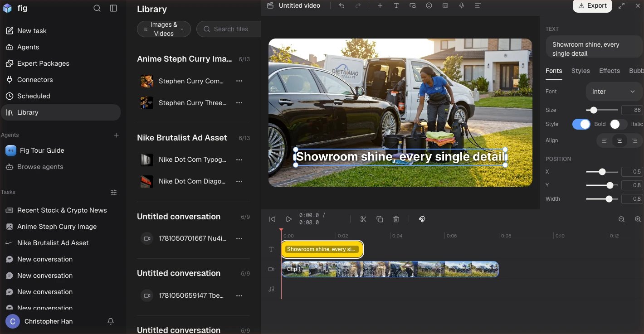644x334 pixels.
Task: Align text left
Action: click(605, 140)
